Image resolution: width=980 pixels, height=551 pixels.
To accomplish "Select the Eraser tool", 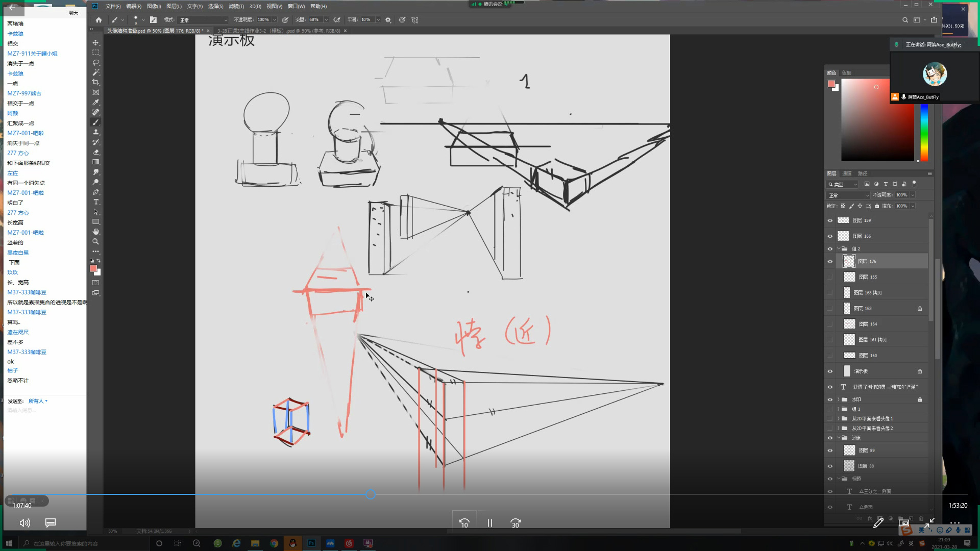I will [x=95, y=152].
